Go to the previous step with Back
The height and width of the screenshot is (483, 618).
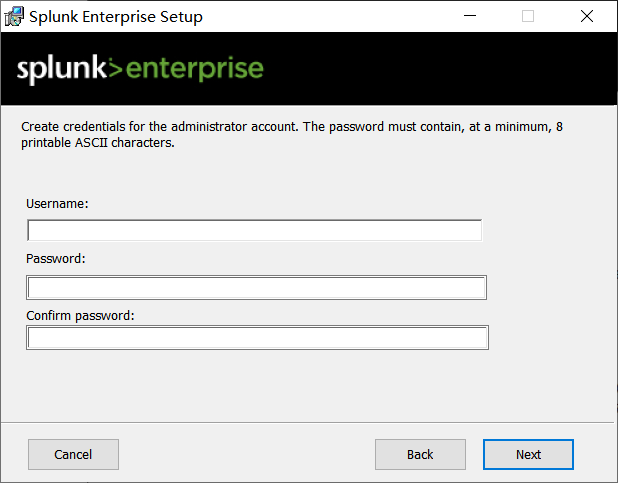click(420, 454)
